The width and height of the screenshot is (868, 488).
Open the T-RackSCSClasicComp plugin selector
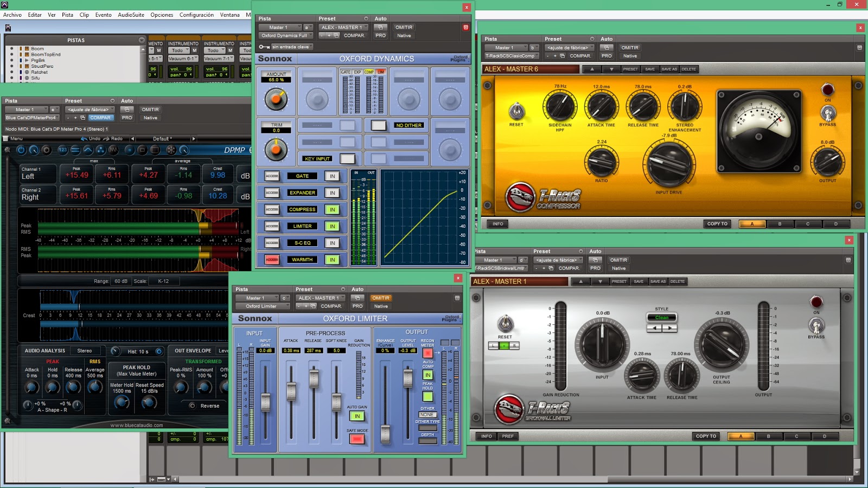[511, 56]
